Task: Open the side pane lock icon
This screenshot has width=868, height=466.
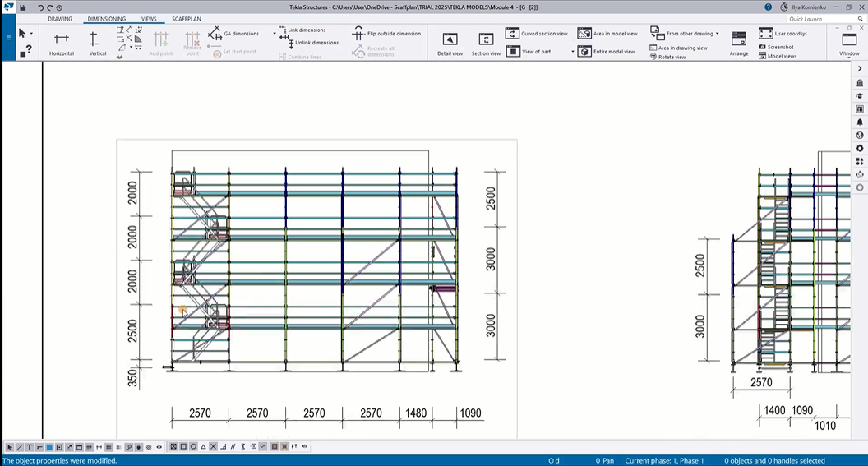Action: [860, 83]
